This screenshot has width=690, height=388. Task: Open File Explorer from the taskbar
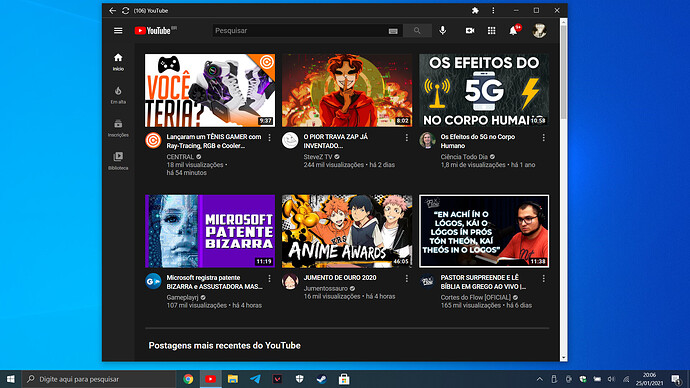[x=233, y=379]
